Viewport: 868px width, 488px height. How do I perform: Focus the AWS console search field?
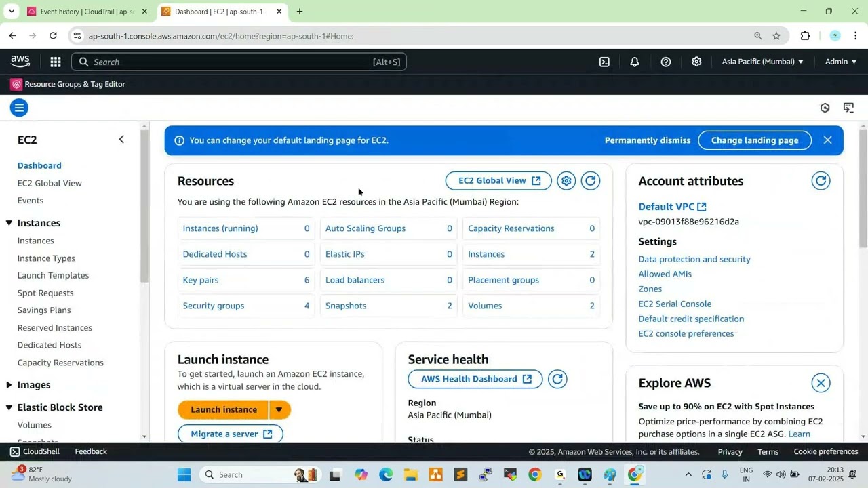(x=239, y=62)
